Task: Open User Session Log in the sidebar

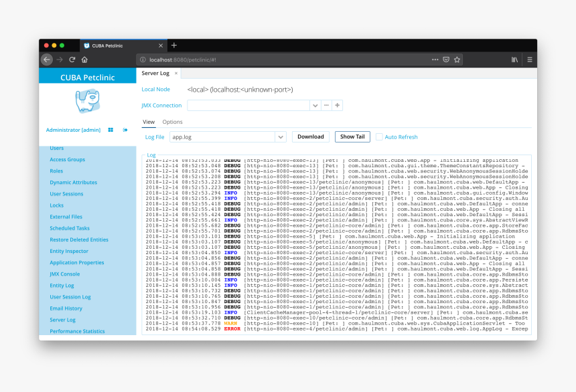Action: 70,296
